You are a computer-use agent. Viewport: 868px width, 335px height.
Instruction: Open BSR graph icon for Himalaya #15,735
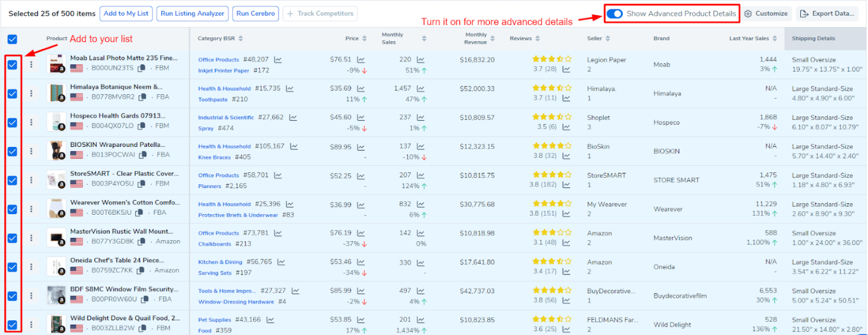[x=289, y=88]
